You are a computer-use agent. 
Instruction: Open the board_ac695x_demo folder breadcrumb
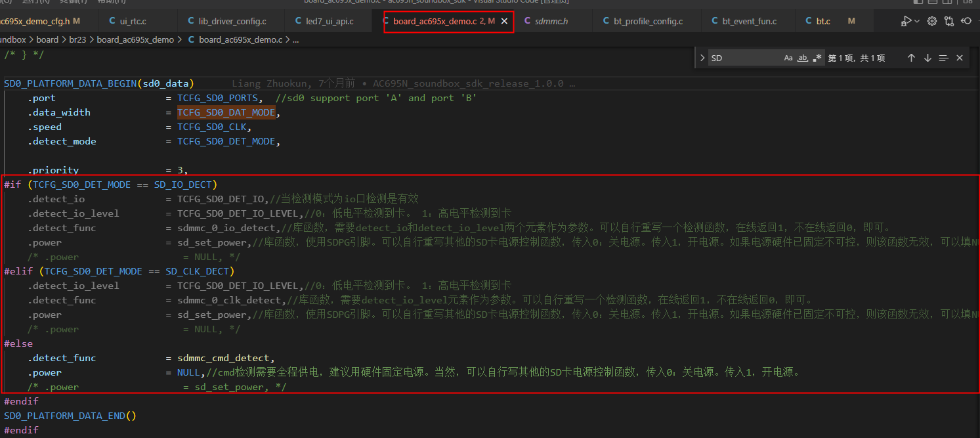click(x=135, y=39)
